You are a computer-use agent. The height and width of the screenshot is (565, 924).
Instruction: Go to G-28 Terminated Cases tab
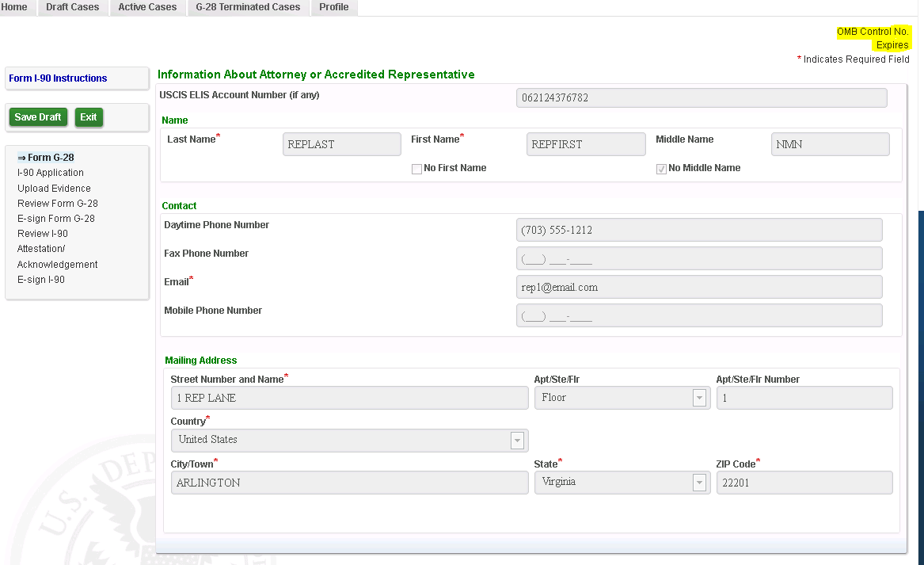coord(248,7)
